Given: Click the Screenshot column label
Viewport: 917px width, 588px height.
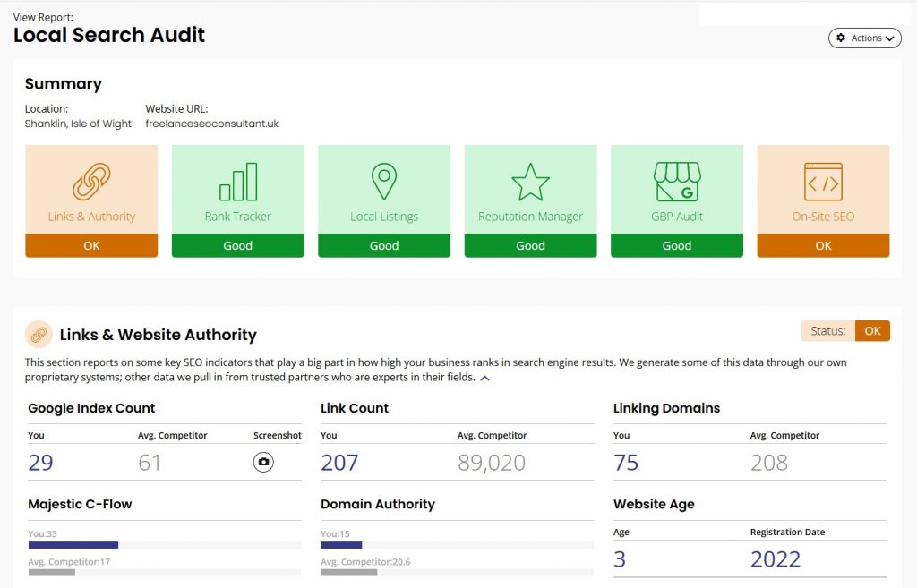Looking at the screenshot, I should [x=278, y=435].
